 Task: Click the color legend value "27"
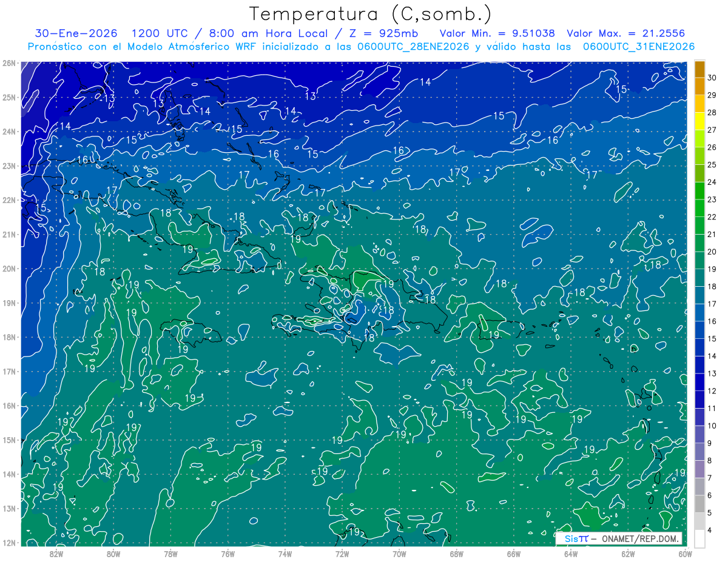coord(712,130)
